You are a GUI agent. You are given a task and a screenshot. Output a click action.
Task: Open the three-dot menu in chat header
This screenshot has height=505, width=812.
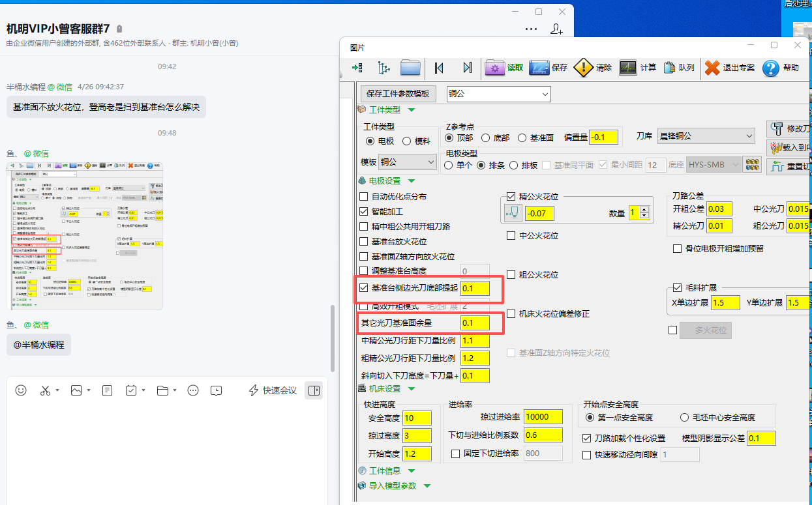click(x=532, y=29)
